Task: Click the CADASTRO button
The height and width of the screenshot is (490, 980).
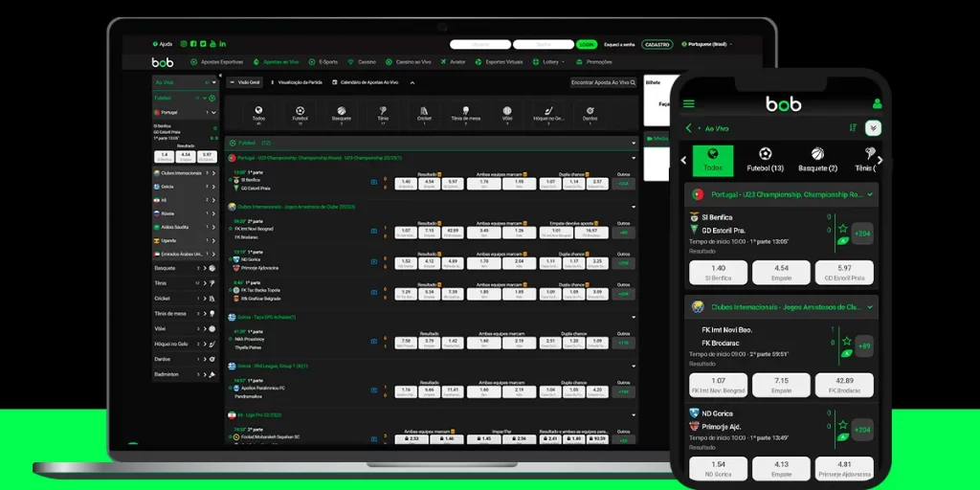Action: point(657,44)
